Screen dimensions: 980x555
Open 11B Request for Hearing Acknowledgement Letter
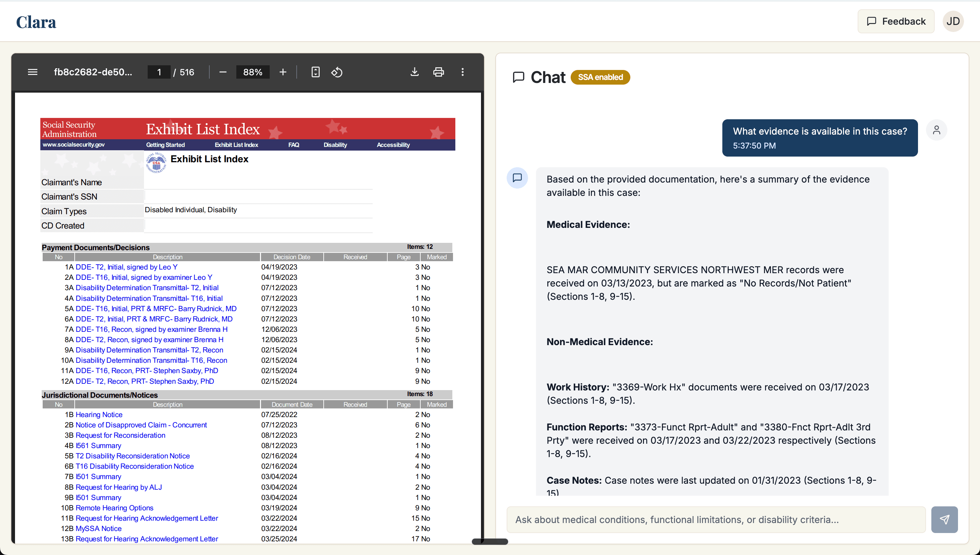(x=147, y=518)
